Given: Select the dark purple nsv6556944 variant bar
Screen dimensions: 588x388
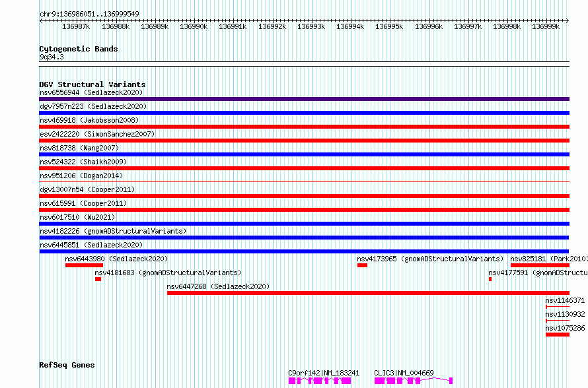Looking at the screenshot, I should point(304,99).
